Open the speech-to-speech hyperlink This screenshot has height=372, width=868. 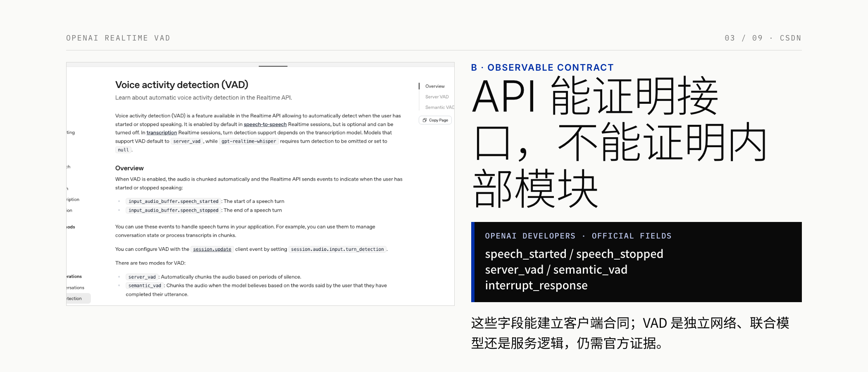pyautogui.click(x=265, y=124)
